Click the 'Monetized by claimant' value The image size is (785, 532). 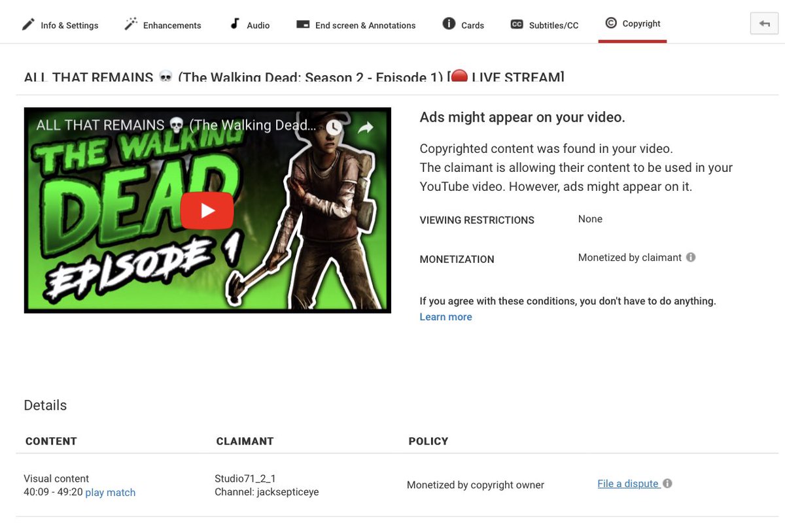(x=630, y=258)
